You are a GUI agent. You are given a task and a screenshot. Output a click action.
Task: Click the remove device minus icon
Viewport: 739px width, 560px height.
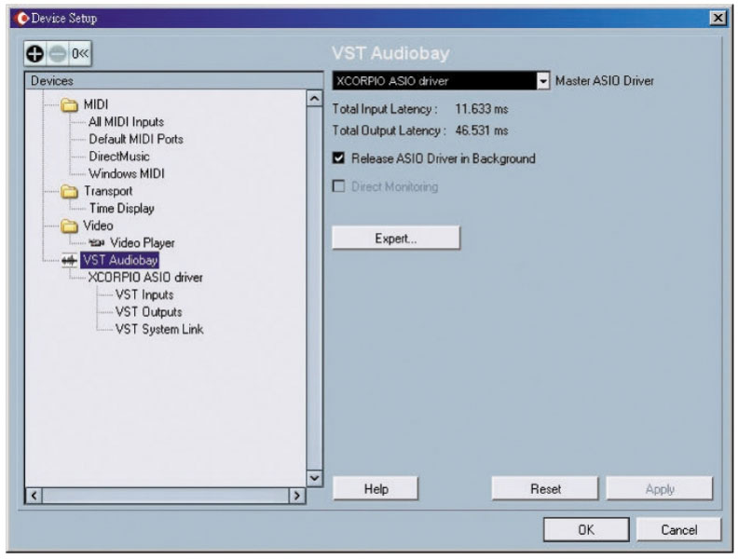[x=56, y=53]
